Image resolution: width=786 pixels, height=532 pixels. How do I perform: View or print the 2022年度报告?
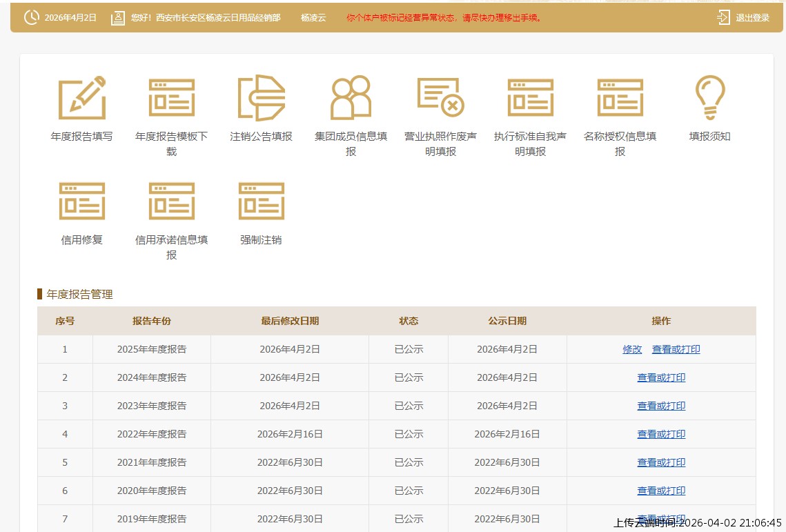[x=661, y=435]
